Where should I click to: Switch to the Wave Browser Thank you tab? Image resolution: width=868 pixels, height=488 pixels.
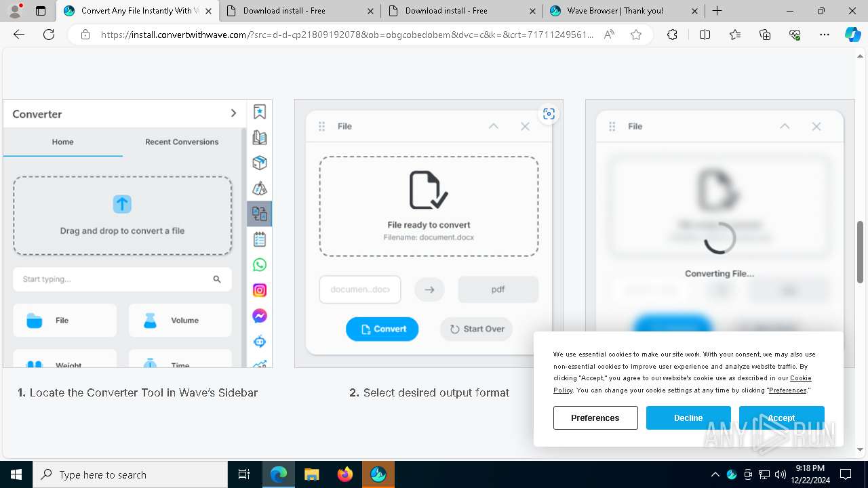(623, 11)
